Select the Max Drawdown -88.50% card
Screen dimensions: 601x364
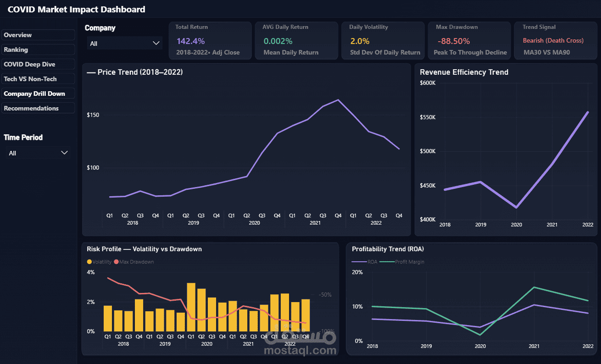[x=470, y=41]
